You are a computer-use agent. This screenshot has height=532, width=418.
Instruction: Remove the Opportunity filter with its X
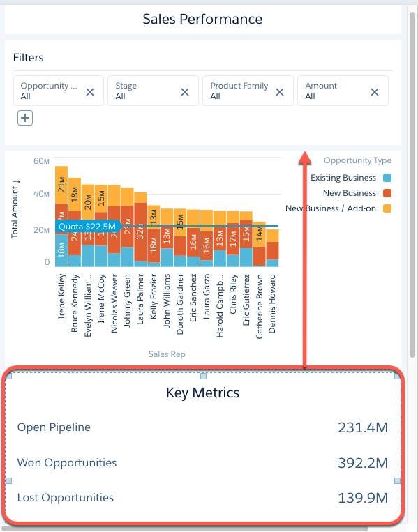(x=90, y=92)
